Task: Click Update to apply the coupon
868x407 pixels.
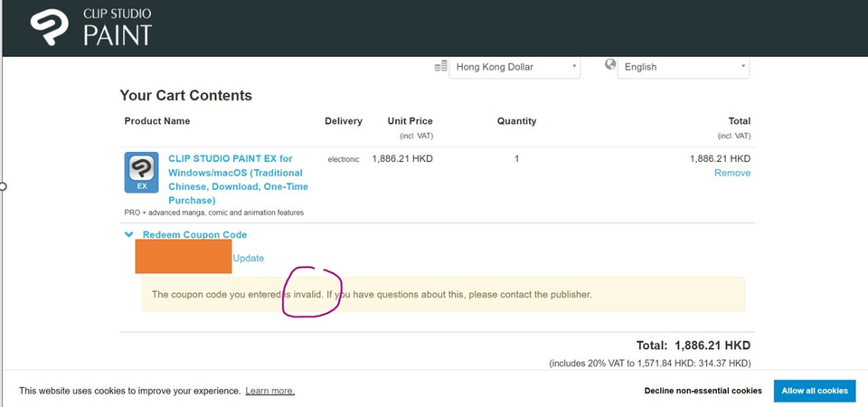Action: (249, 259)
